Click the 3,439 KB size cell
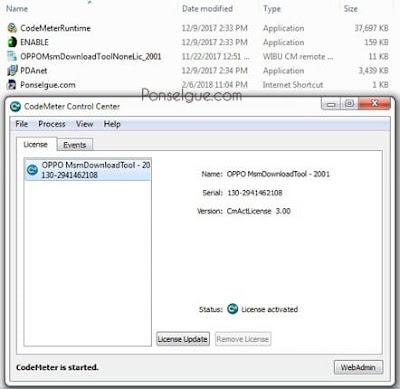 pyautogui.click(x=374, y=71)
